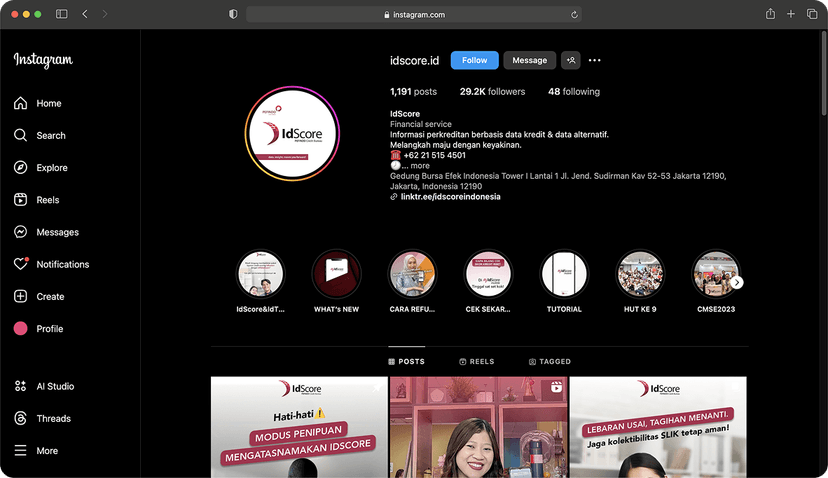
Task: Click Safari share icon
Action: (x=770, y=14)
